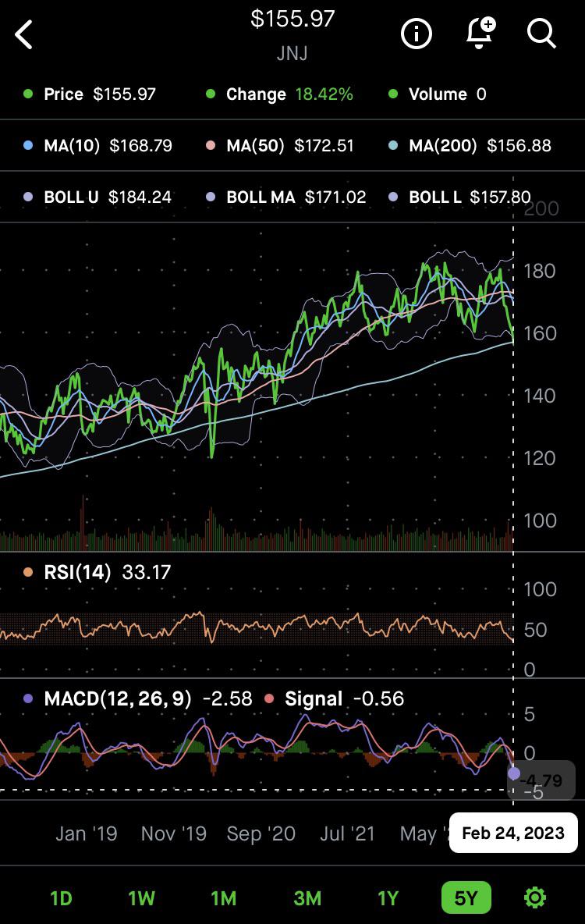Image resolution: width=585 pixels, height=924 pixels.
Task: Open chart settings gear icon
Action: pos(535,897)
